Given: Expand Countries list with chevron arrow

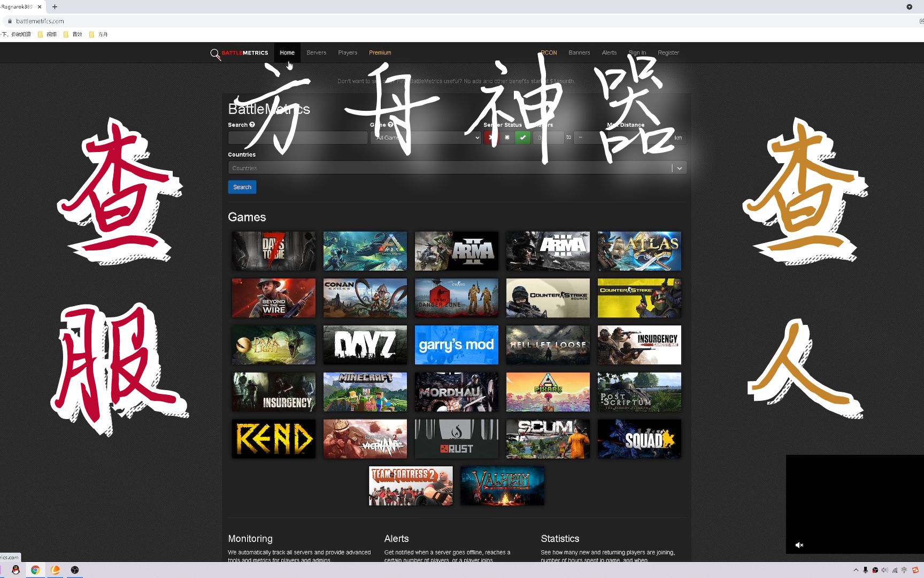Looking at the screenshot, I should point(680,168).
